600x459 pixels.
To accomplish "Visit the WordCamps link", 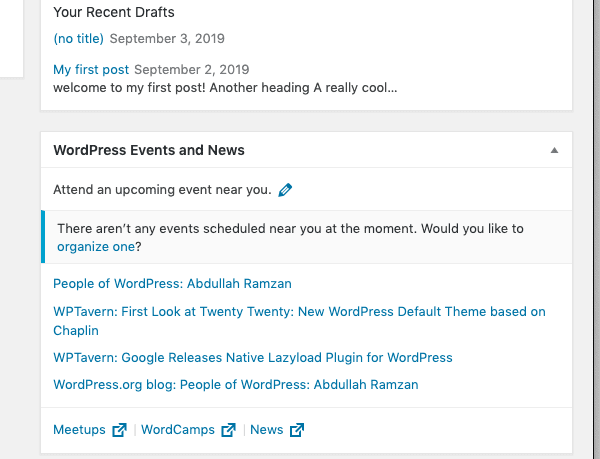I will (x=178, y=430).
